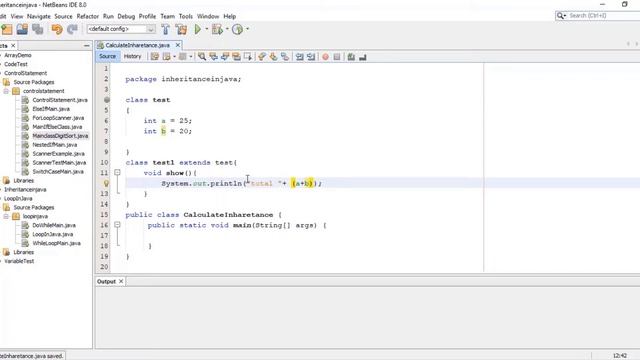Click the Shift Line Right icon
Image resolution: width=640 pixels, height=360 pixels.
[311, 57]
